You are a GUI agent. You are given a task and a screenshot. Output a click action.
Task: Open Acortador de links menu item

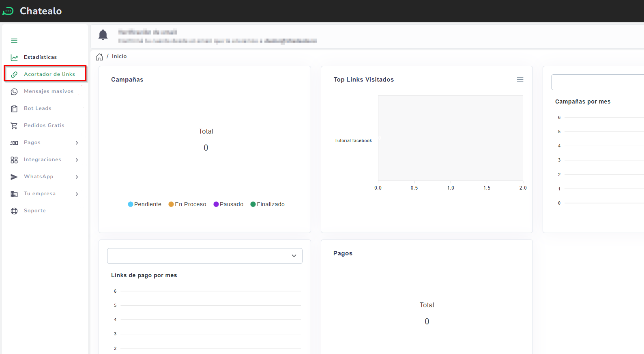coord(49,74)
